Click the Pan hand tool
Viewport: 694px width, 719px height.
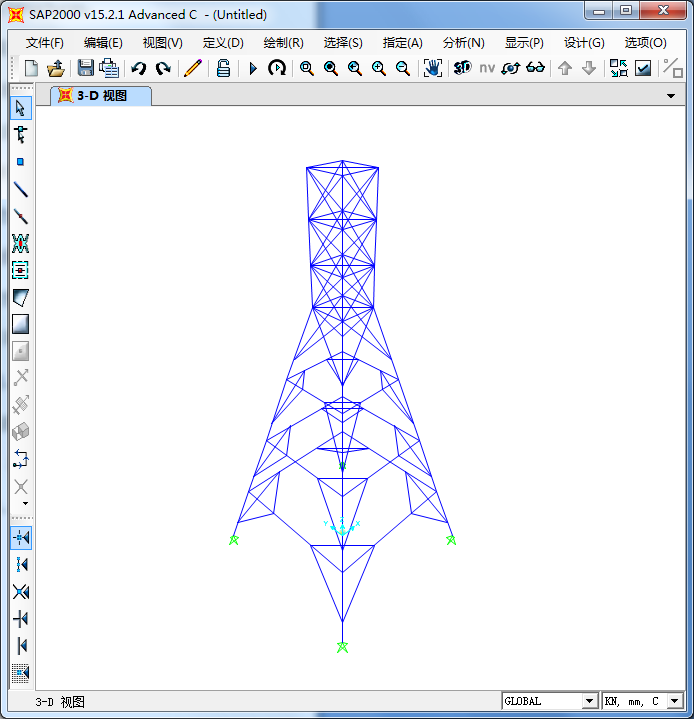click(433, 68)
